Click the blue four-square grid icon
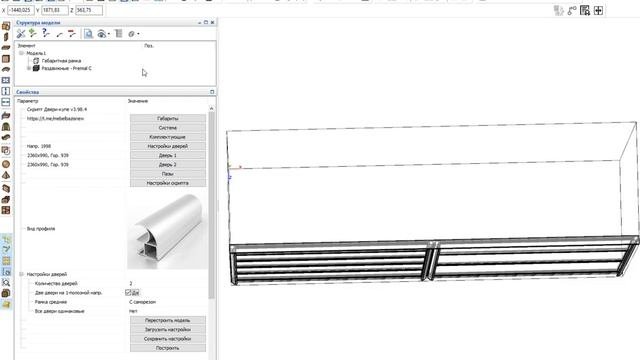This screenshot has width=640, height=360. (x=6, y=80)
